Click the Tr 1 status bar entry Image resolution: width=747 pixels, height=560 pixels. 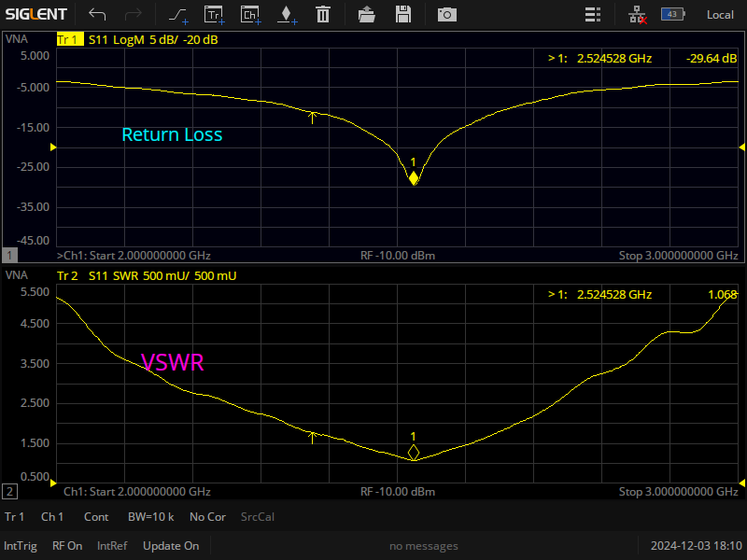coord(14,517)
